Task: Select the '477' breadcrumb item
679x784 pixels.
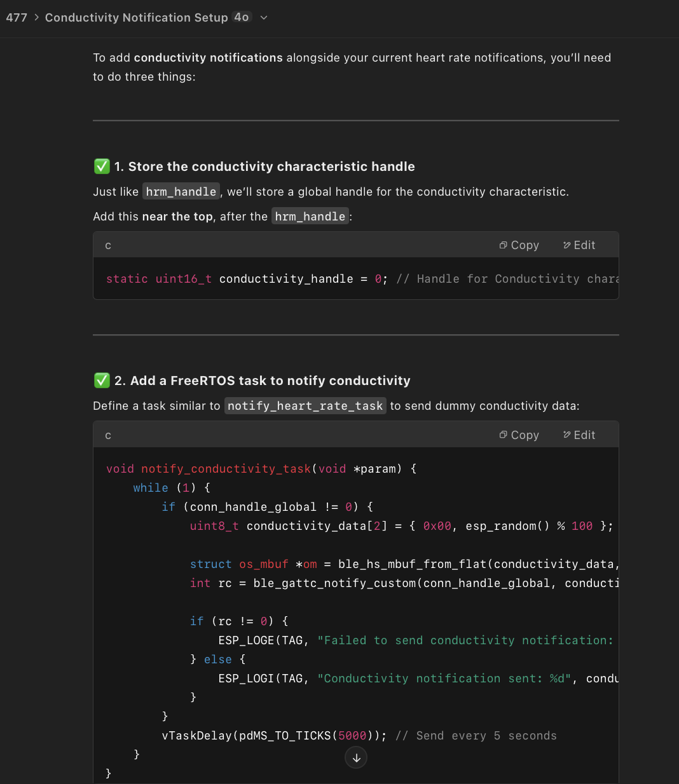Action: point(17,17)
